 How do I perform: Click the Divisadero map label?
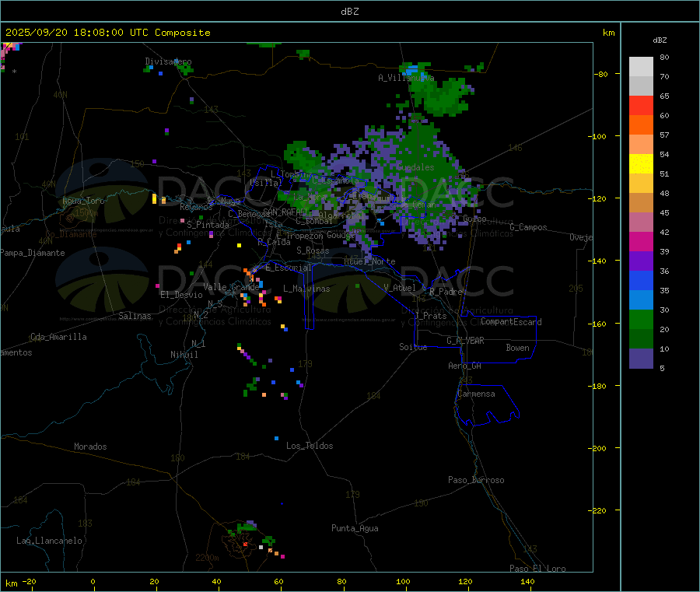point(168,61)
